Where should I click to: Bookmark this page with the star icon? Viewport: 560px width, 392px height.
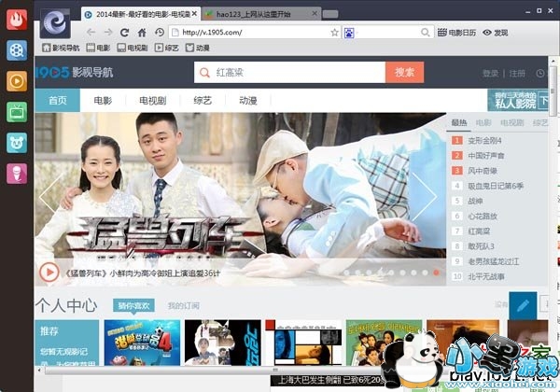(334, 33)
